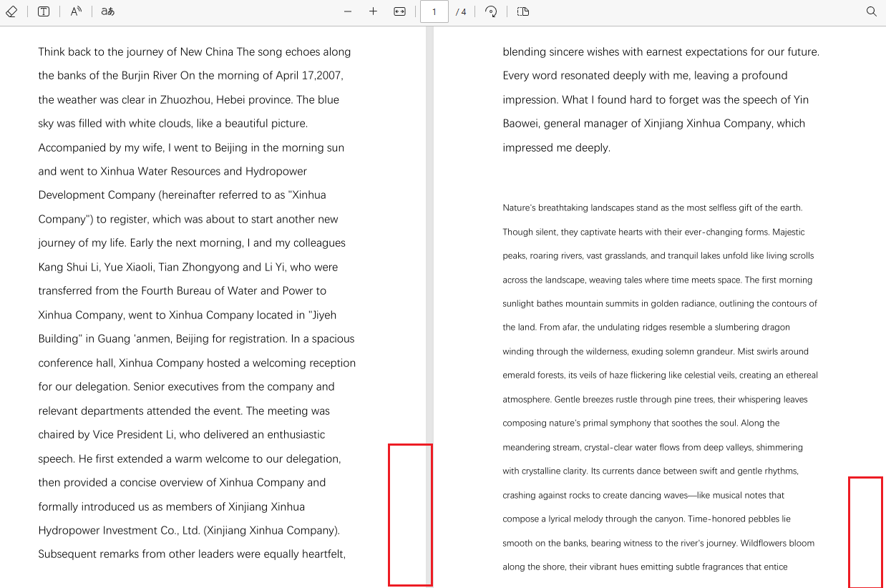Click the line 'peaks, roaring rivers, vast grasslands'
Screen dimensions: 886x588
[658, 255]
